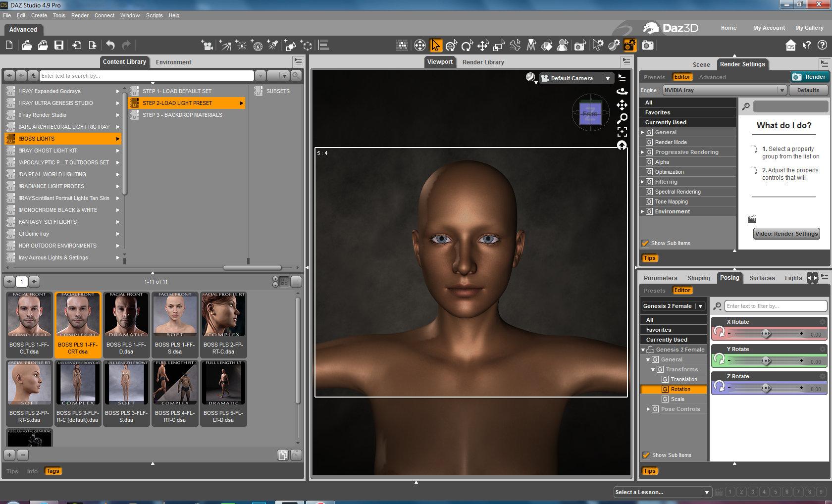Click the Video: Render Settings button
832x504 pixels.
786,234
